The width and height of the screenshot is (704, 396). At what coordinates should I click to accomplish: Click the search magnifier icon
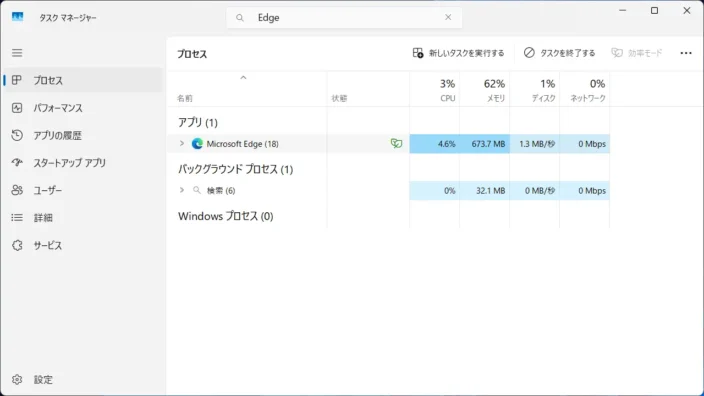(x=240, y=18)
